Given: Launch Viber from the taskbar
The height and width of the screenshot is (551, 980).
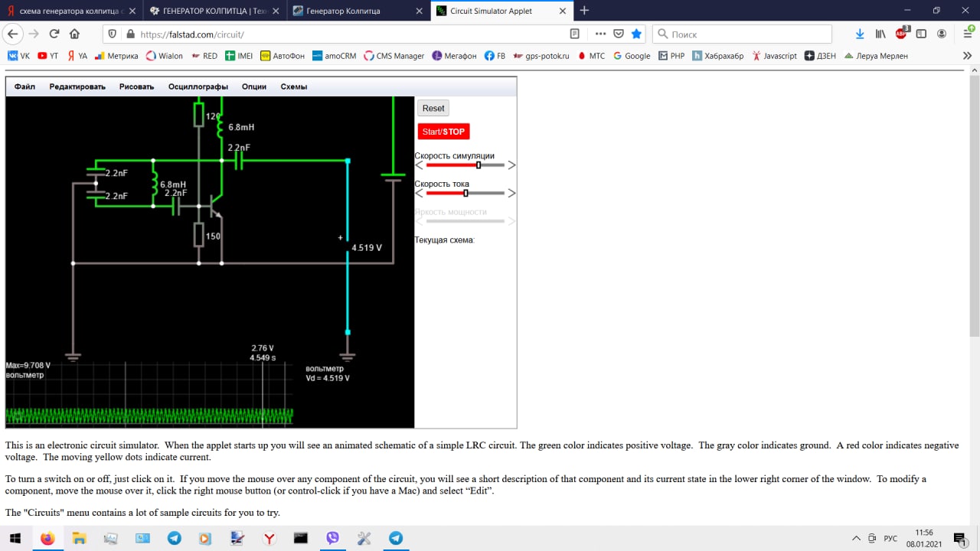Looking at the screenshot, I should [x=332, y=538].
